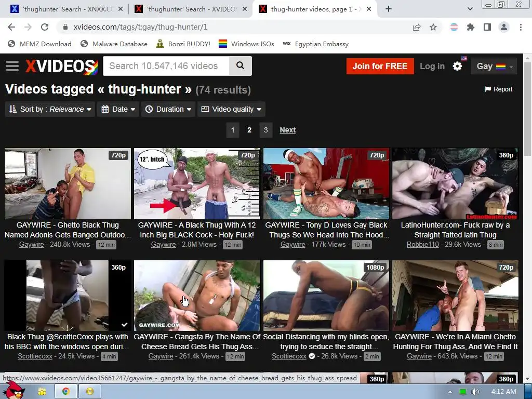Open the Egyptian Embassy bookmark
This screenshot has width=532, height=399.
coord(315,44)
